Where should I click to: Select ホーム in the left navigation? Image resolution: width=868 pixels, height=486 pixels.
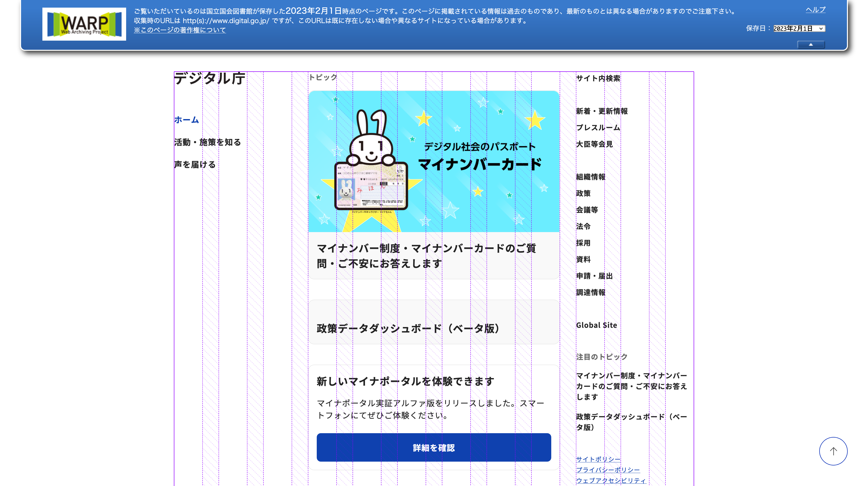[186, 120]
